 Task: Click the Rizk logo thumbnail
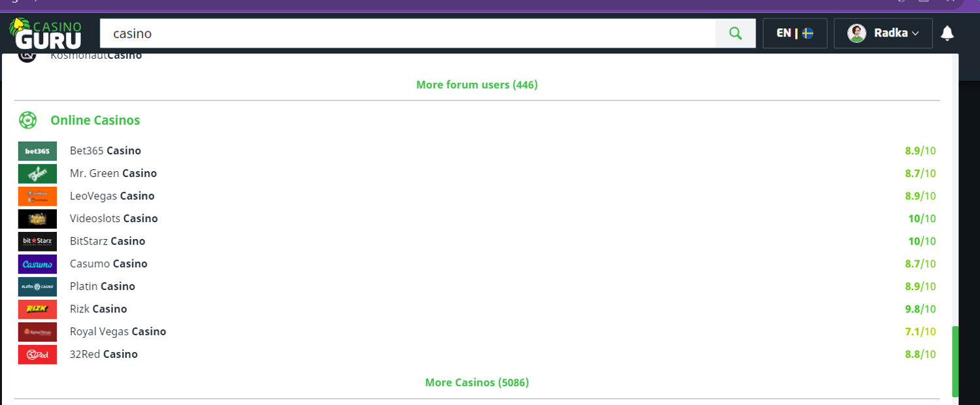tap(37, 309)
